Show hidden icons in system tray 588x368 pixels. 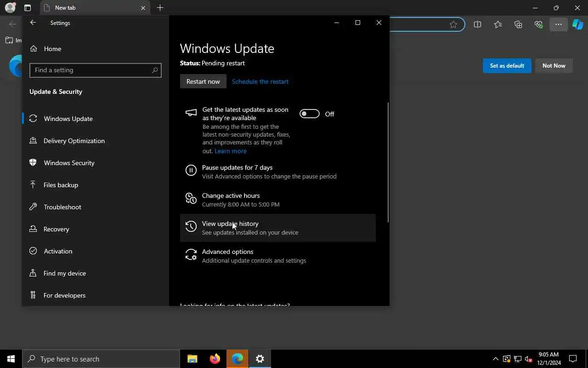[x=495, y=359]
